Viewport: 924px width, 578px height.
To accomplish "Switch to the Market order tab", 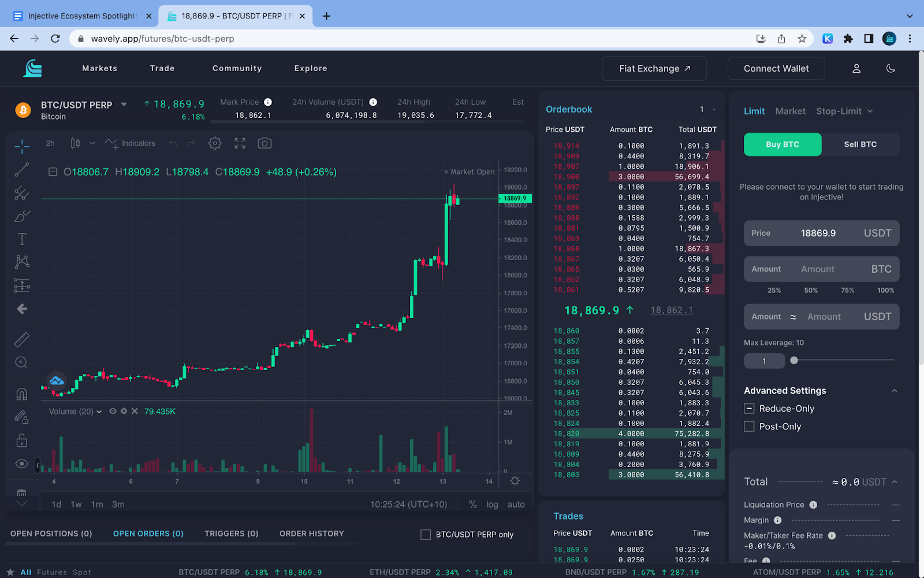I will [x=790, y=111].
